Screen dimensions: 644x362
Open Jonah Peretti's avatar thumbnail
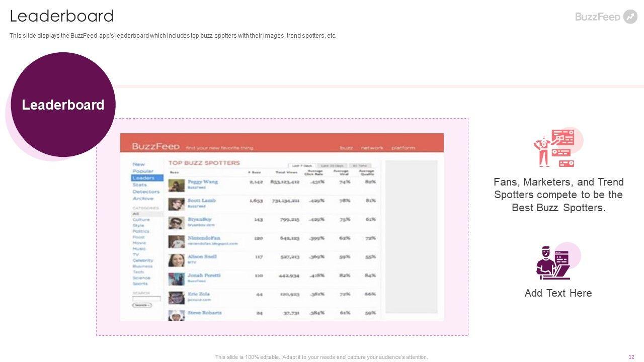click(176, 279)
